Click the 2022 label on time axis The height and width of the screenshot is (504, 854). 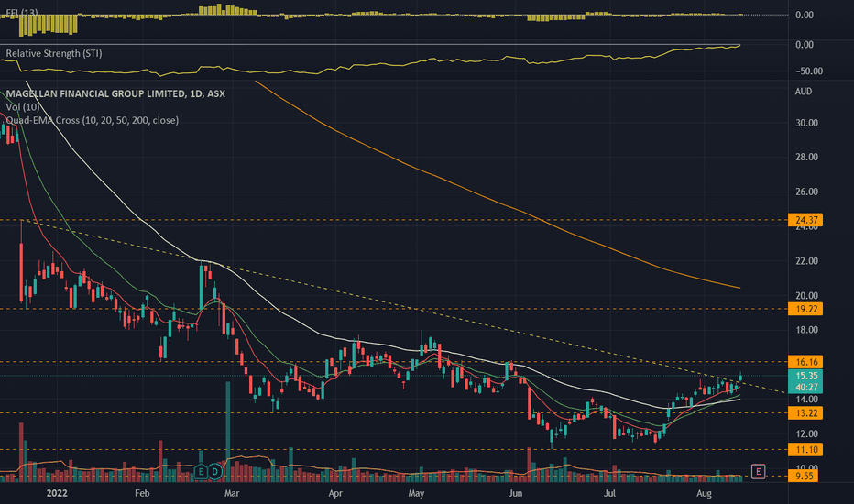57,493
